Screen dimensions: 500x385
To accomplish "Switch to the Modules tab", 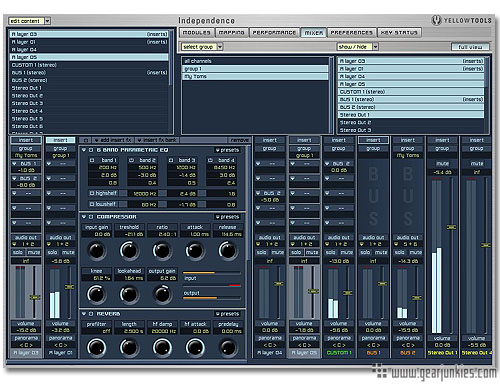I will (x=197, y=33).
